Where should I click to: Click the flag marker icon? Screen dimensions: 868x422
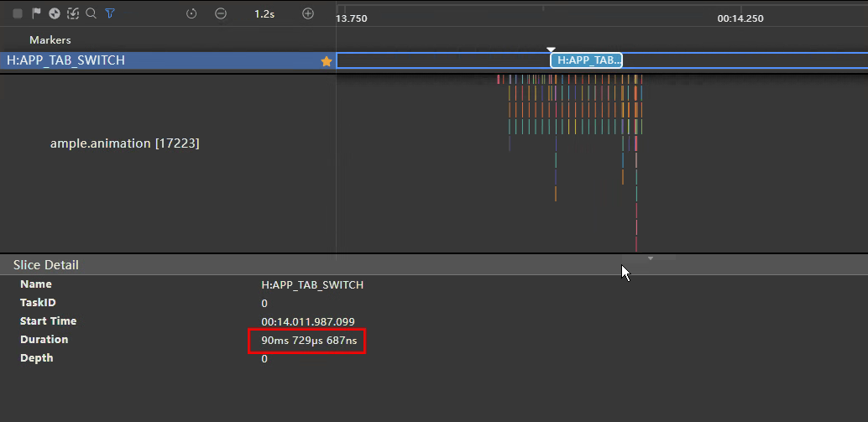point(36,13)
